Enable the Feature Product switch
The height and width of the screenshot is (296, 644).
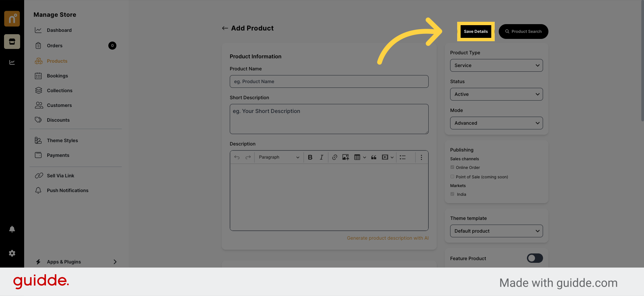535,258
